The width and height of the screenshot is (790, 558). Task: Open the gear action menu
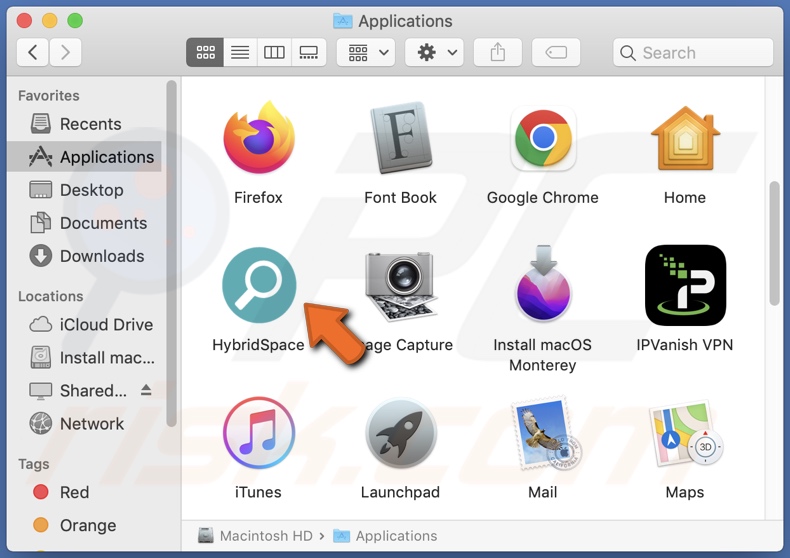click(435, 52)
